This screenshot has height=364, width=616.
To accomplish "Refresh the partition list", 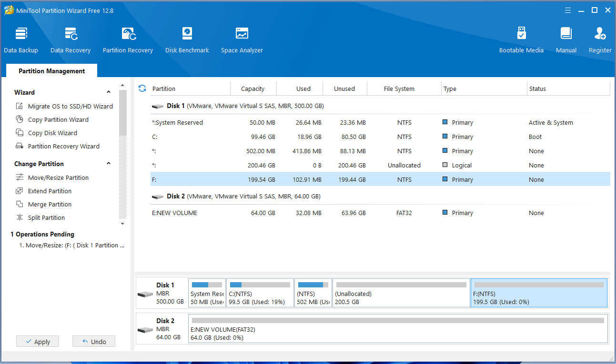I will 142,88.
